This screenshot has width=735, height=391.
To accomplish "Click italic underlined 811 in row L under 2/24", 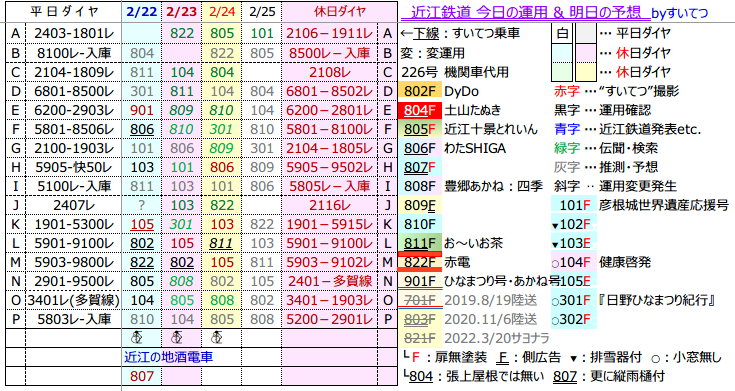I will (x=222, y=243).
